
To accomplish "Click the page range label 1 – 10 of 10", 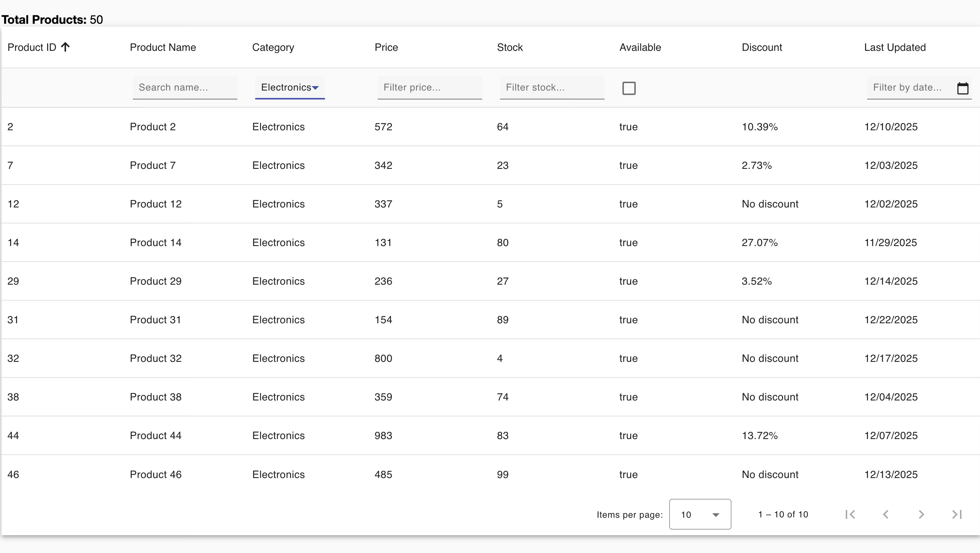I will point(783,514).
